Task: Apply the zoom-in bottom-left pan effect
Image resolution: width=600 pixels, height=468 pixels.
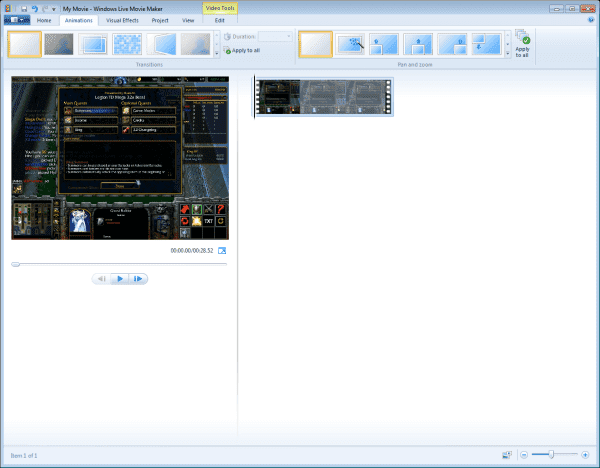Action: pyautogui.click(x=384, y=44)
